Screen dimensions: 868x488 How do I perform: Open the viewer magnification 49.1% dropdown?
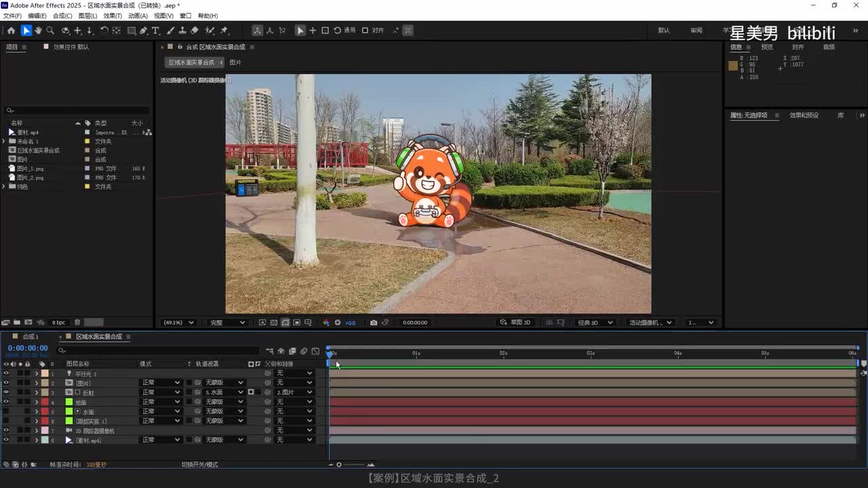[178, 323]
